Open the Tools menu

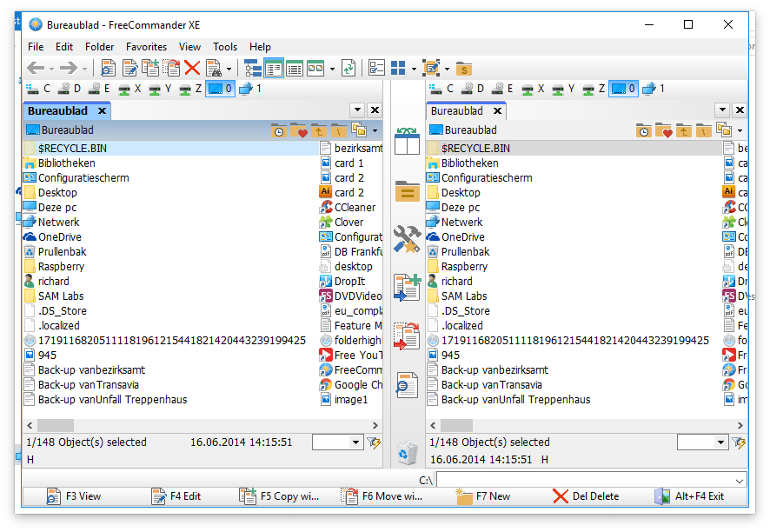(x=225, y=47)
